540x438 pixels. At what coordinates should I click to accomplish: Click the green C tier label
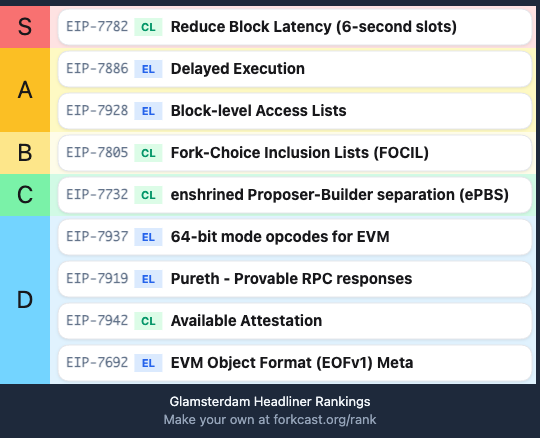click(x=25, y=195)
